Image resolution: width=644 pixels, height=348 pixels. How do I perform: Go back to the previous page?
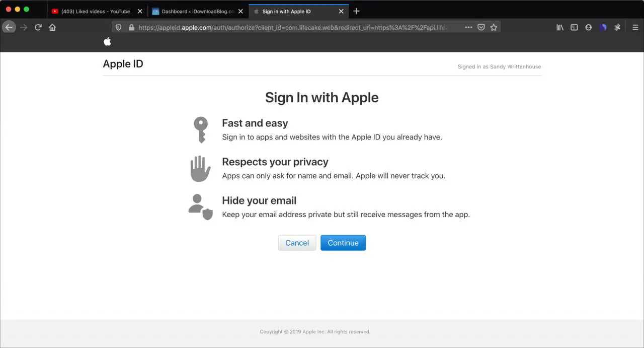(x=9, y=27)
